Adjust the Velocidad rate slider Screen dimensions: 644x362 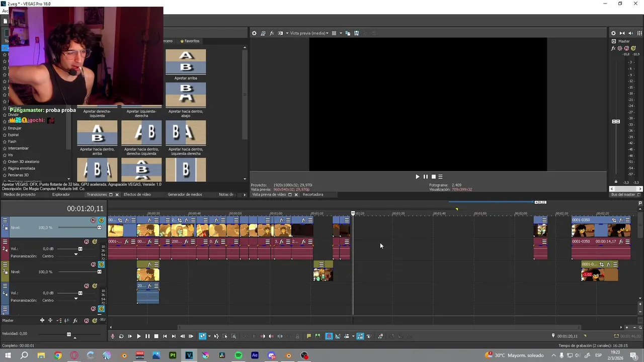pos(69,334)
